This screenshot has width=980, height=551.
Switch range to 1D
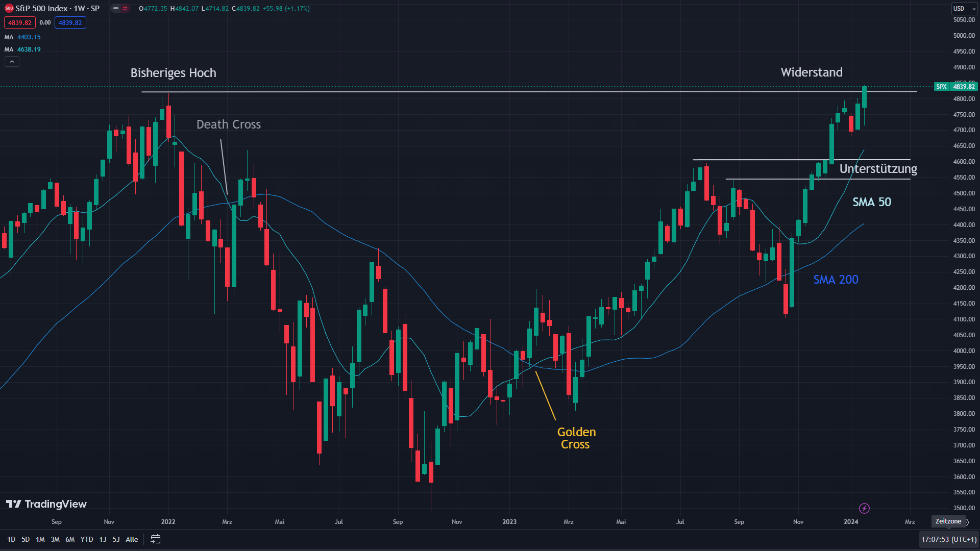11,539
